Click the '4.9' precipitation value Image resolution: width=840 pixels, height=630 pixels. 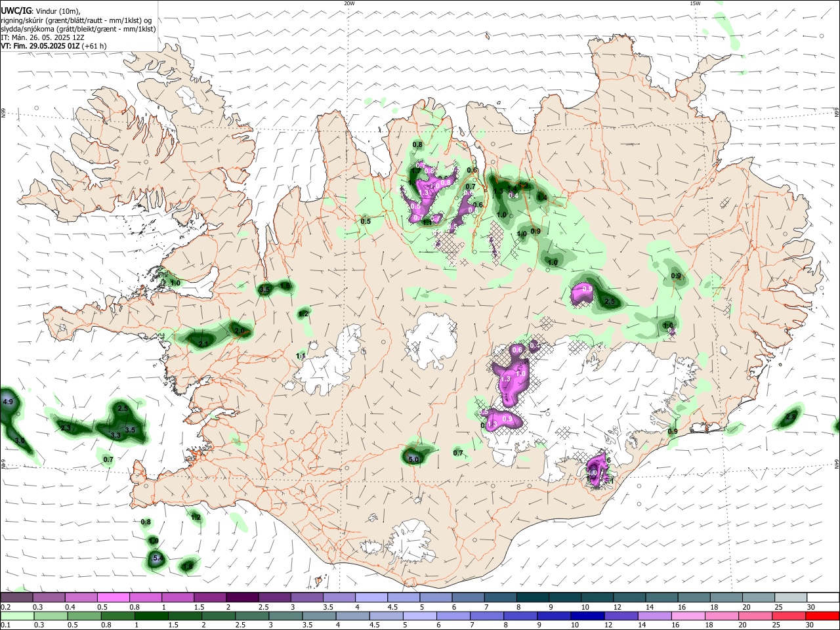tap(8, 401)
